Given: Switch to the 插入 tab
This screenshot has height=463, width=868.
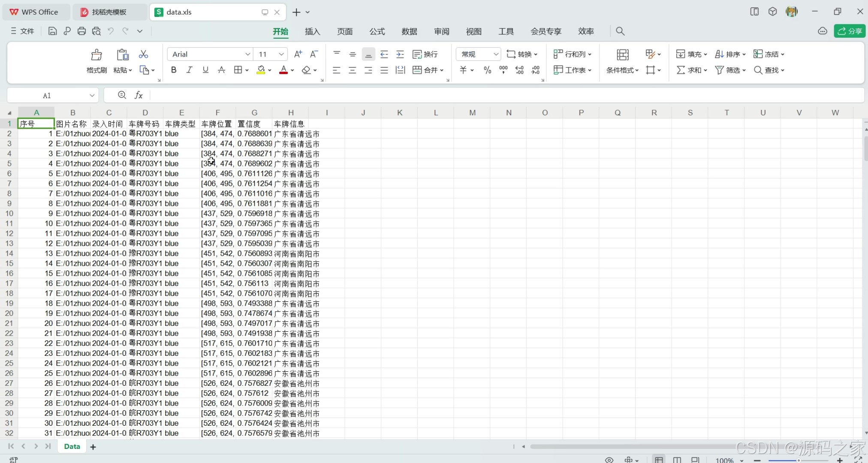Looking at the screenshot, I should [312, 31].
